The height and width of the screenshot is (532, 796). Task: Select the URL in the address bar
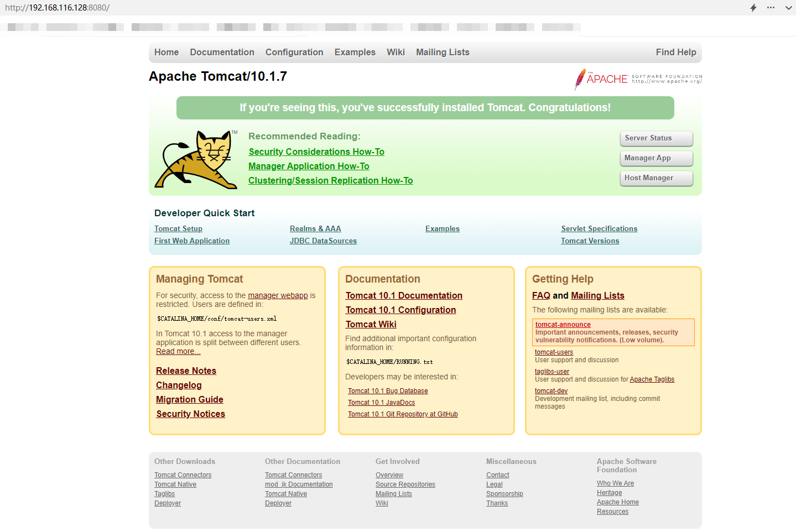tap(58, 8)
